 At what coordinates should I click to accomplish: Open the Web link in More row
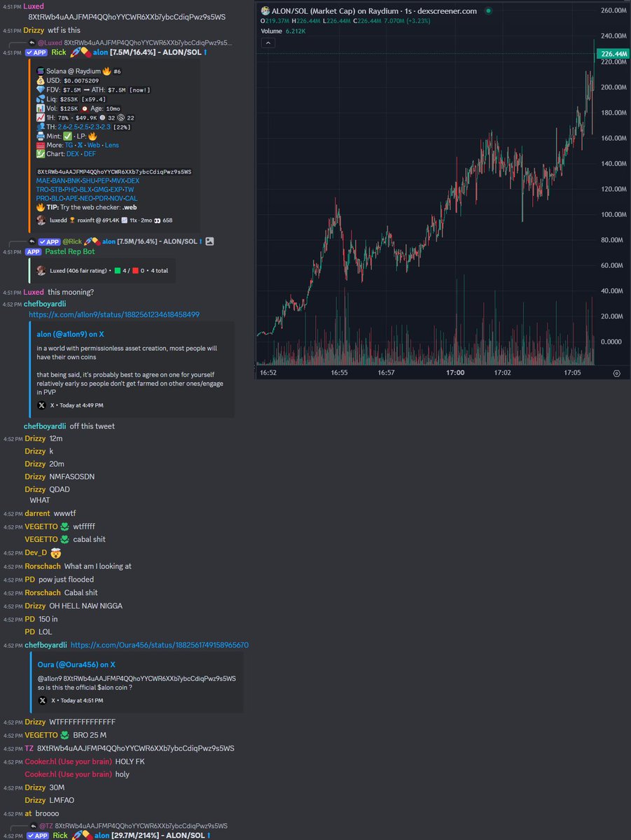(x=94, y=145)
